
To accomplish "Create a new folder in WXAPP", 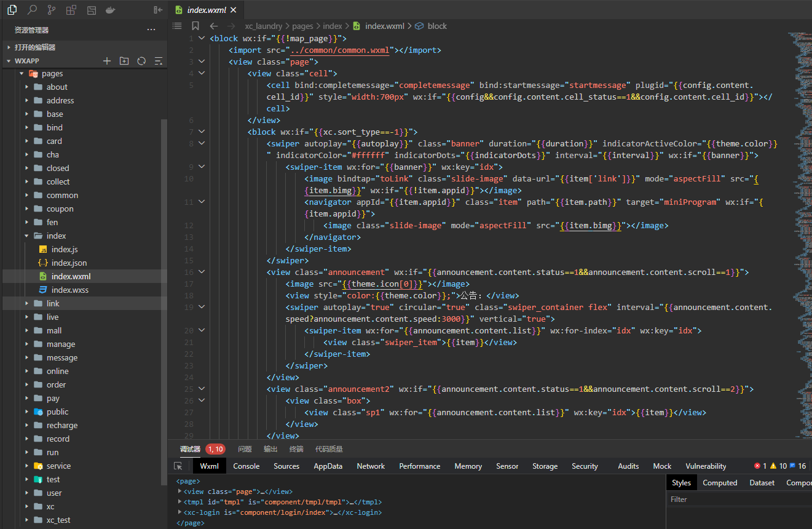I will pyautogui.click(x=124, y=61).
